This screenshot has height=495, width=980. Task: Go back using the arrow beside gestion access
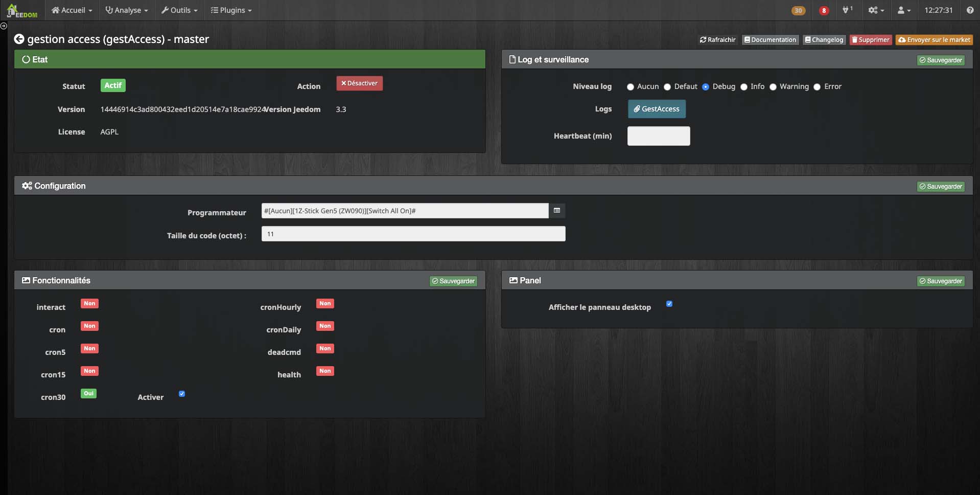[x=19, y=39]
